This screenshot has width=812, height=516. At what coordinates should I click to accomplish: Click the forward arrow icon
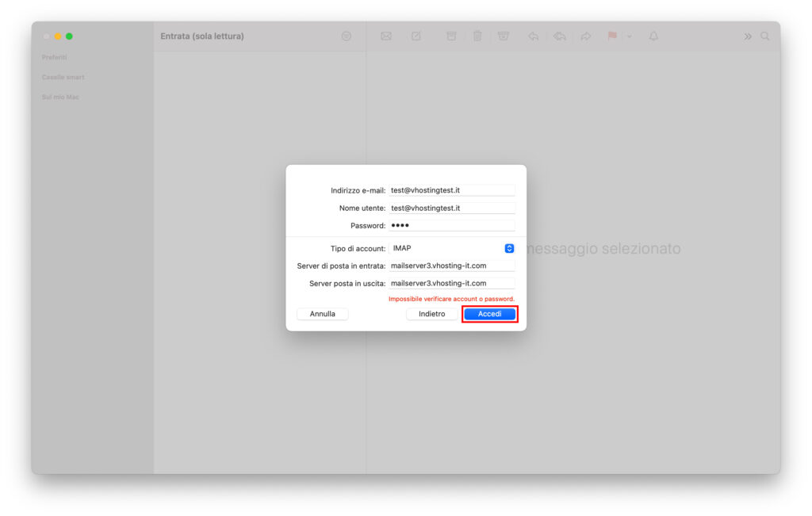(586, 36)
